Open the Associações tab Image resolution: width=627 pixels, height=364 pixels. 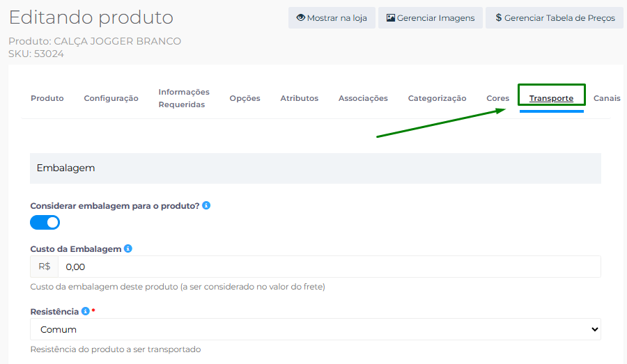click(363, 98)
